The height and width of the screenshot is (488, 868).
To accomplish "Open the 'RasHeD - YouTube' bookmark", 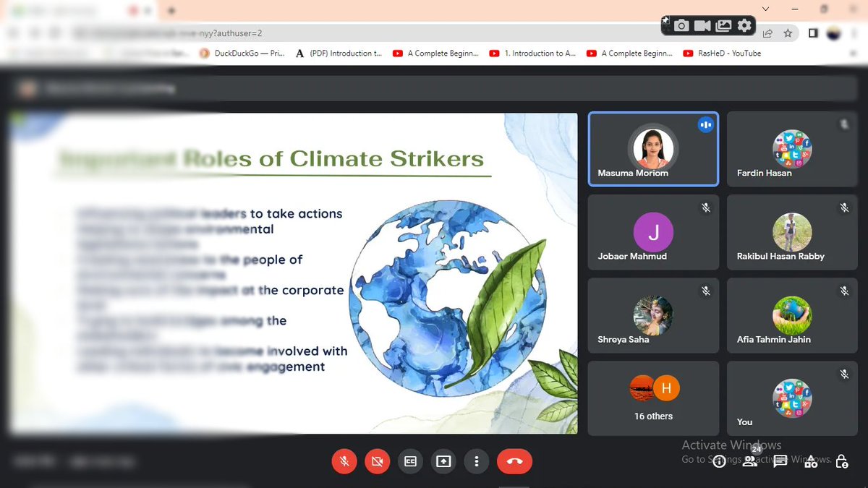I will tap(723, 53).
